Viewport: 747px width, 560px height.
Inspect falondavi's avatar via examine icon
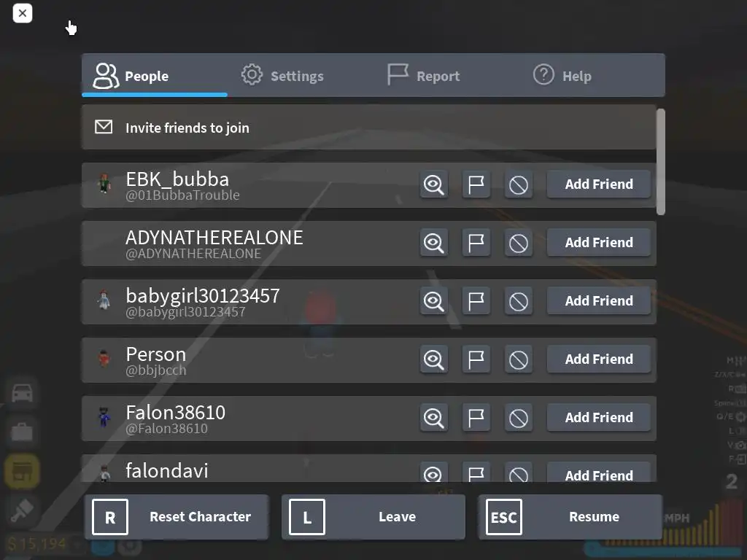(x=433, y=472)
